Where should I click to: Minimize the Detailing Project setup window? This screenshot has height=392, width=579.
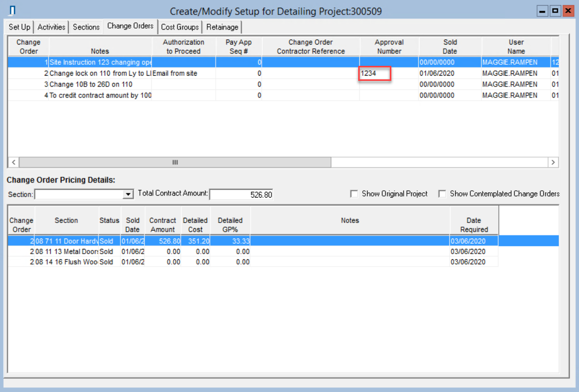tap(542, 11)
